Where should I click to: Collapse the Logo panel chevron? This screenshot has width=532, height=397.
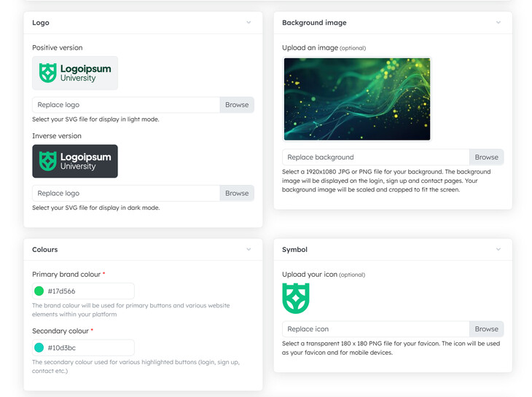(x=249, y=23)
